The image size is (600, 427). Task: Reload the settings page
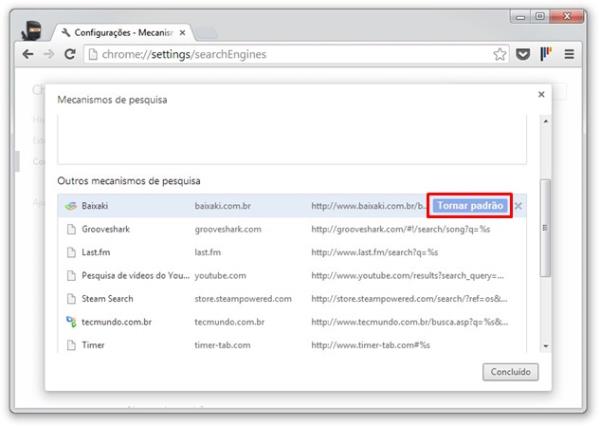coord(70,54)
